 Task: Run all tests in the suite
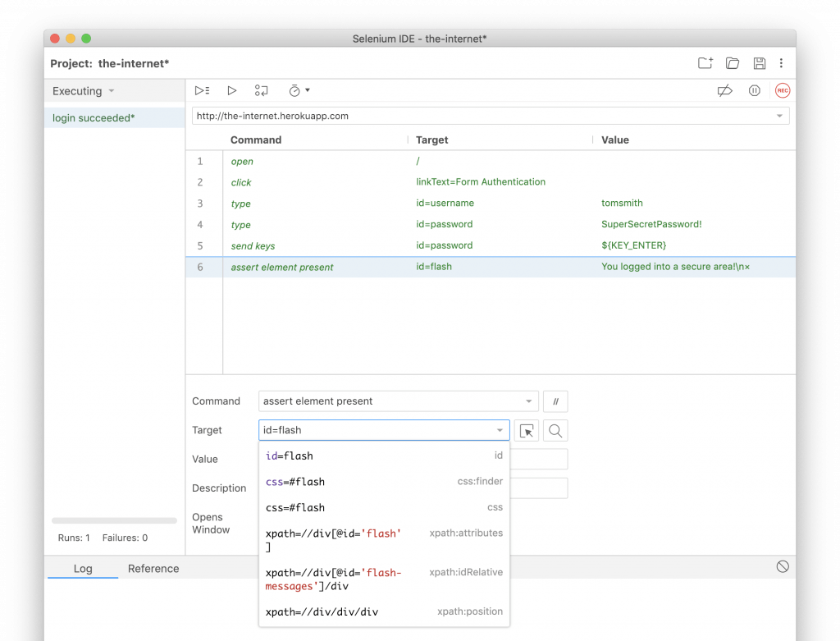(x=202, y=90)
